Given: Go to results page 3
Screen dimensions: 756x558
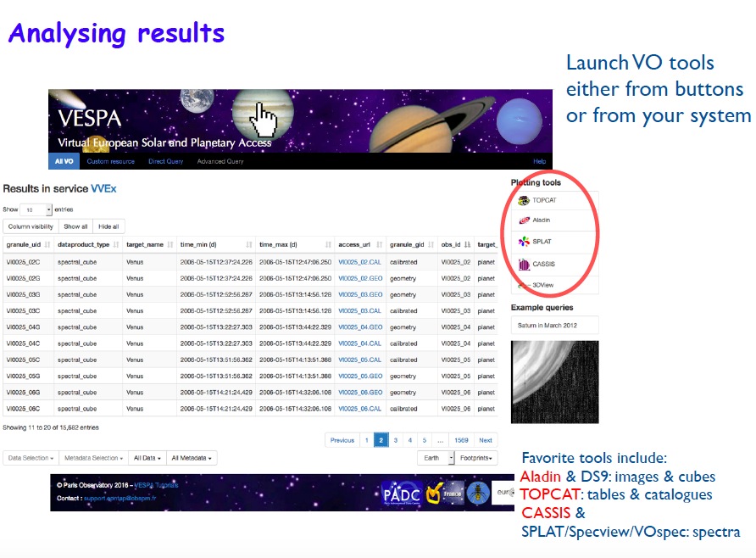Looking at the screenshot, I should (x=395, y=440).
